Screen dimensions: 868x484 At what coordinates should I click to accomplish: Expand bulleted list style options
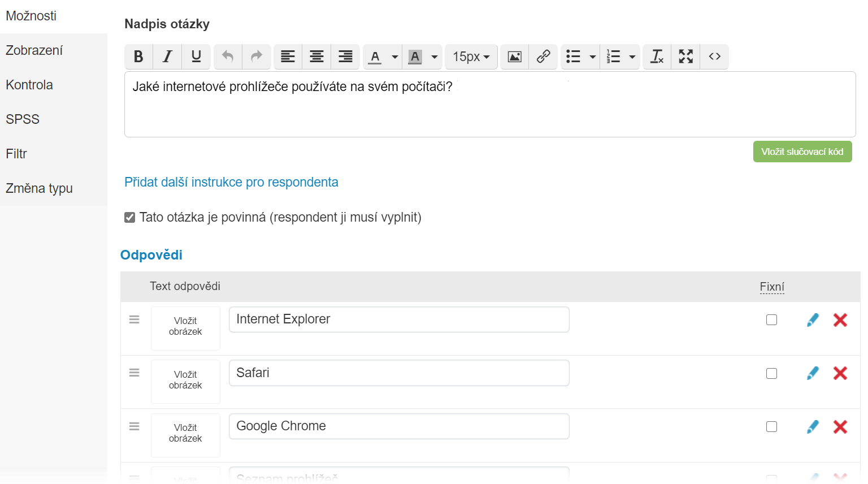tap(593, 57)
